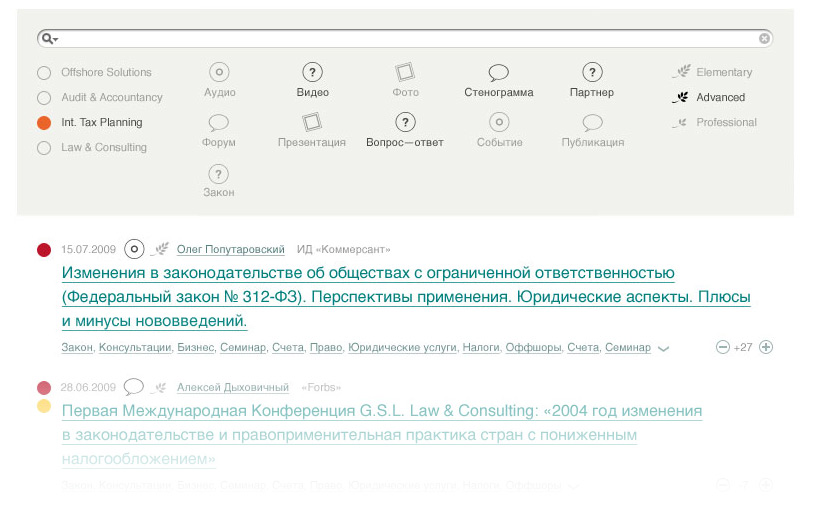Clear the search field with the X button
This screenshot has height=507, width=814.
click(x=765, y=39)
